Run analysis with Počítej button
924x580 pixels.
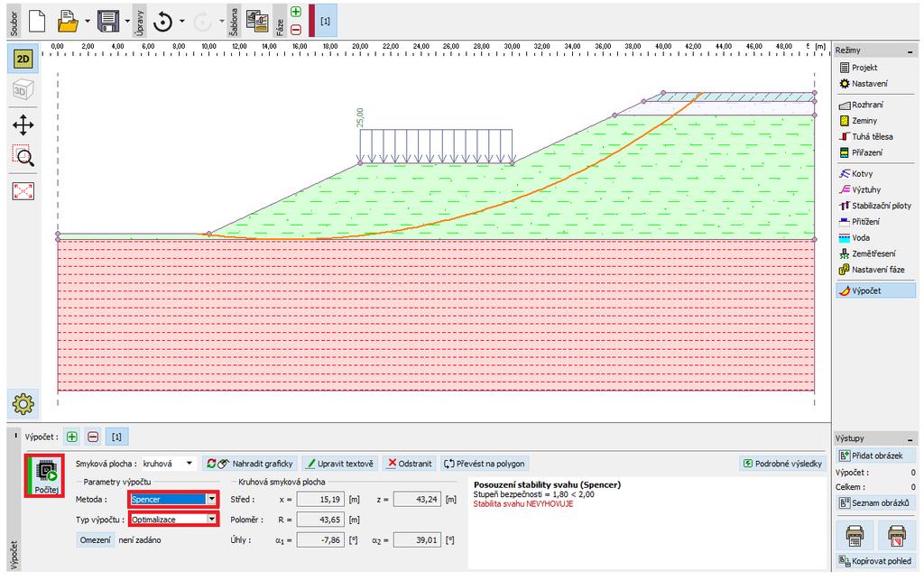coord(45,475)
